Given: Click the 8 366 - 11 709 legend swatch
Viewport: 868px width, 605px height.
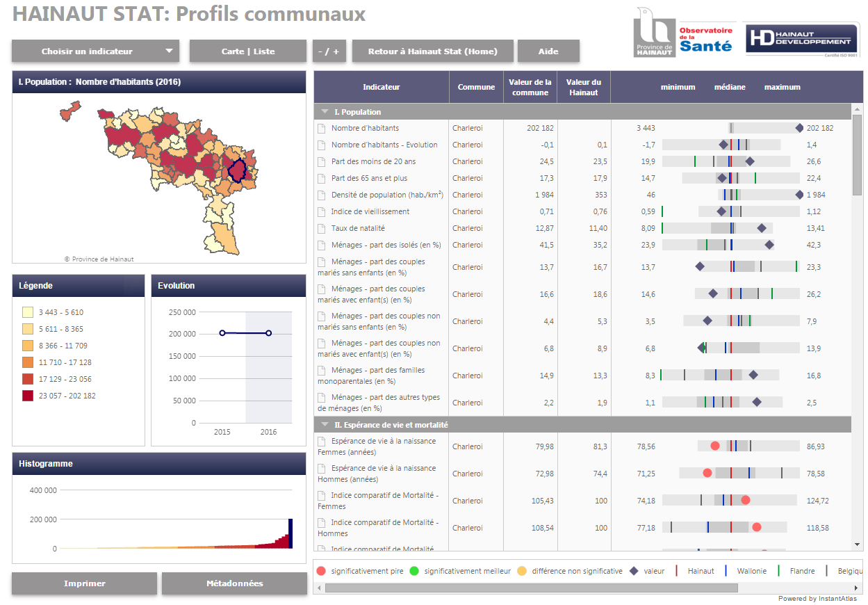Looking at the screenshot, I should point(28,346).
